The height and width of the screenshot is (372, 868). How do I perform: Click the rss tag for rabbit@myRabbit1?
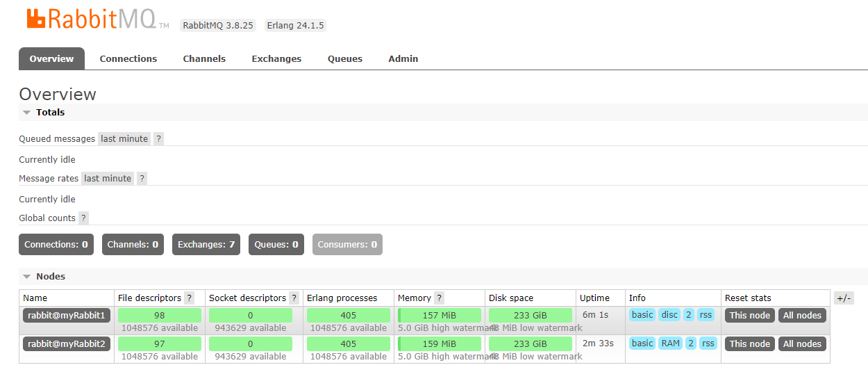click(706, 315)
